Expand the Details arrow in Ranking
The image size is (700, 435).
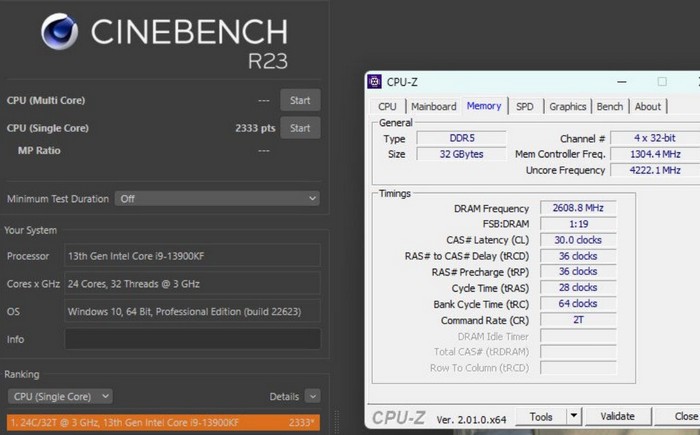coord(312,396)
